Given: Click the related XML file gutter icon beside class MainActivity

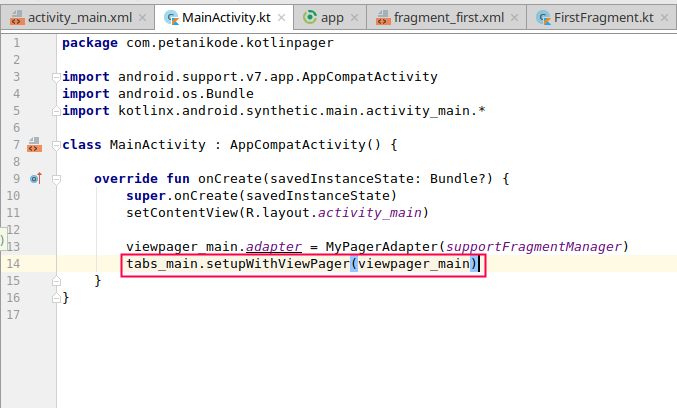Looking at the screenshot, I should pyautogui.click(x=34, y=145).
